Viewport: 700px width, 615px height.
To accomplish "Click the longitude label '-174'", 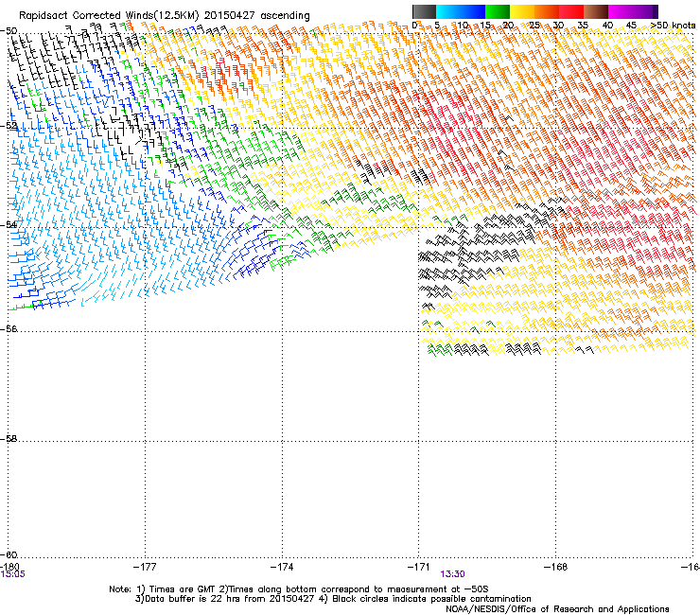I will pos(282,567).
